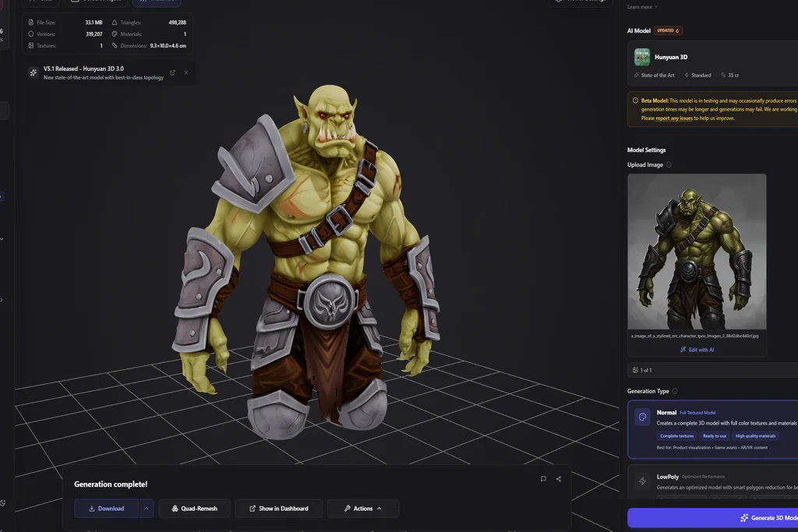Open the V5.1 release external link icon
Screen dimensions: 798x532
172,72
